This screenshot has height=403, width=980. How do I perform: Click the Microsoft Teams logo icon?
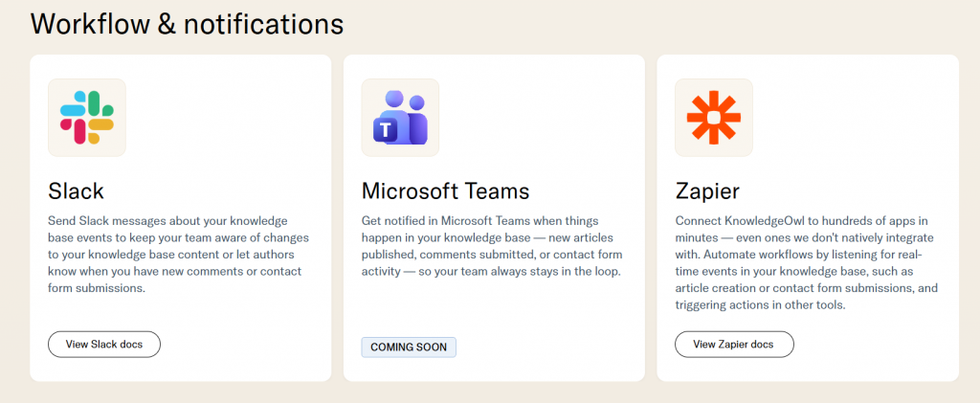[400, 118]
